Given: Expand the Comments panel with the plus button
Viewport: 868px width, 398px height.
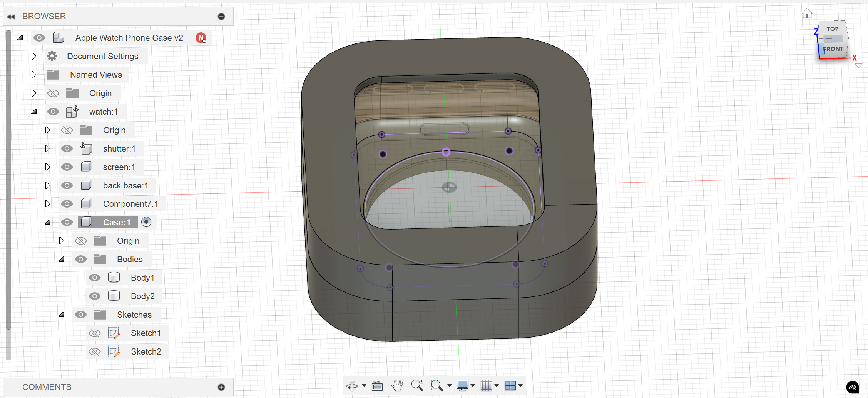Looking at the screenshot, I should tap(221, 387).
